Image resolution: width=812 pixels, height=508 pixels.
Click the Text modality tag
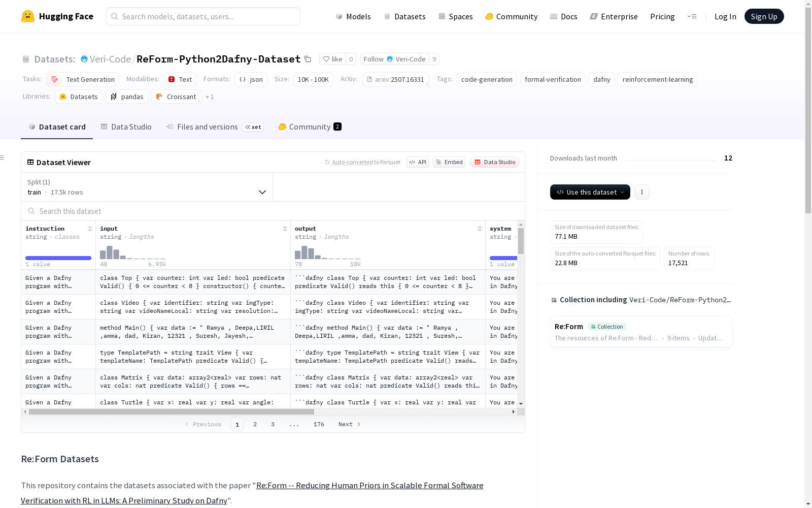[180, 79]
